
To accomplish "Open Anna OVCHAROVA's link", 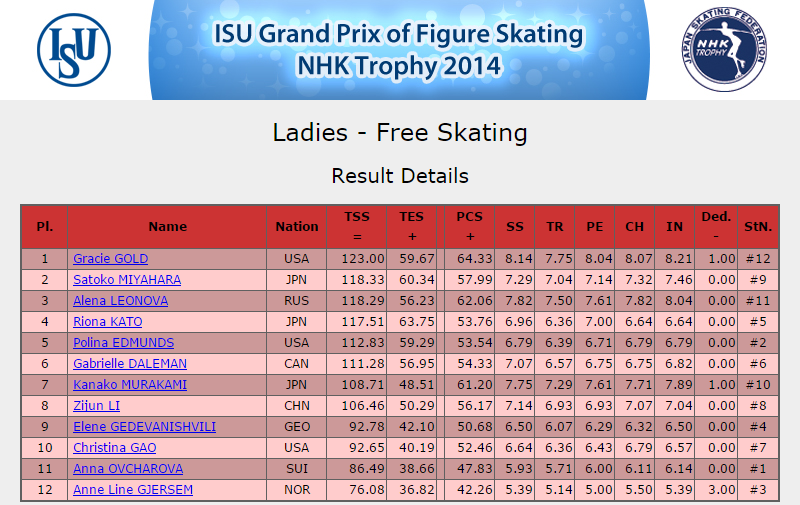I will click(x=128, y=468).
